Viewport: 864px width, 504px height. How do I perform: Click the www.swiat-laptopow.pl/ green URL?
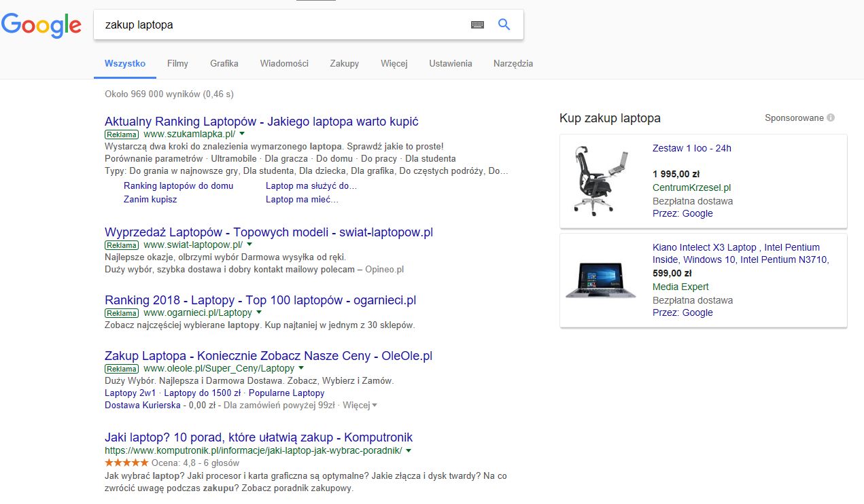193,245
